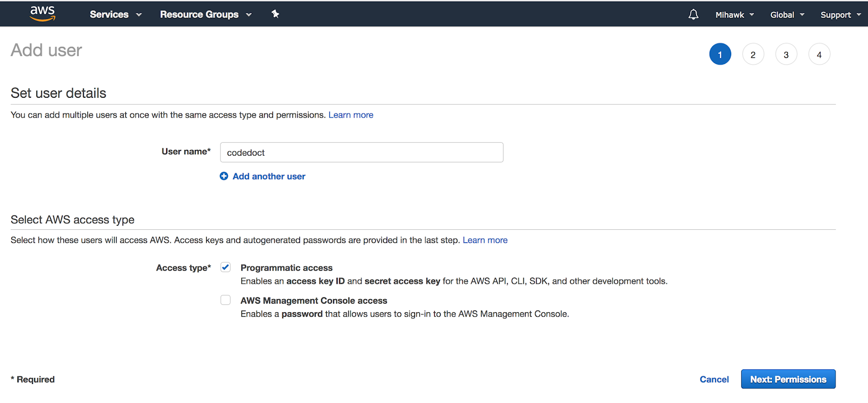Click Learn more link under access type
Viewport: 868px width, 403px height.
click(x=485, y=240)
